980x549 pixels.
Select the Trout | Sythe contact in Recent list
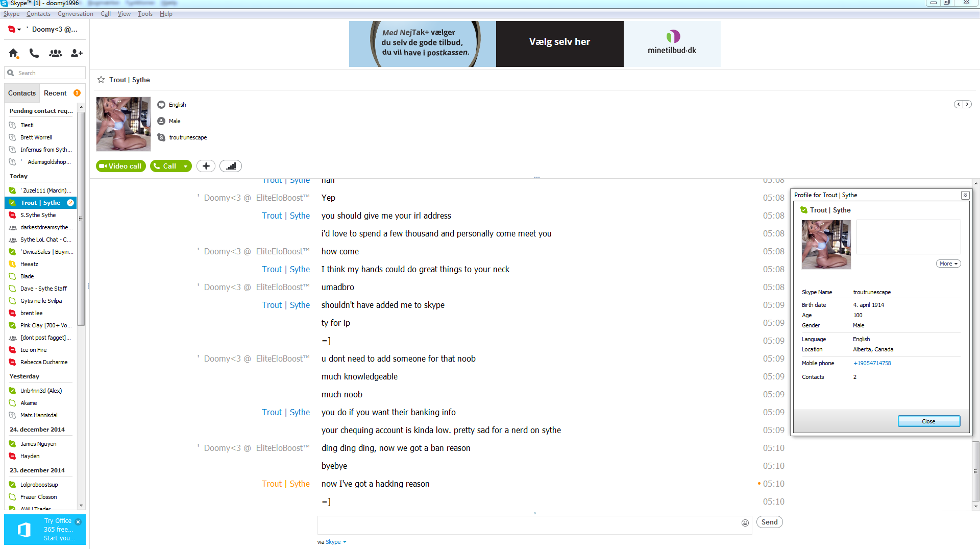[41, 203]
